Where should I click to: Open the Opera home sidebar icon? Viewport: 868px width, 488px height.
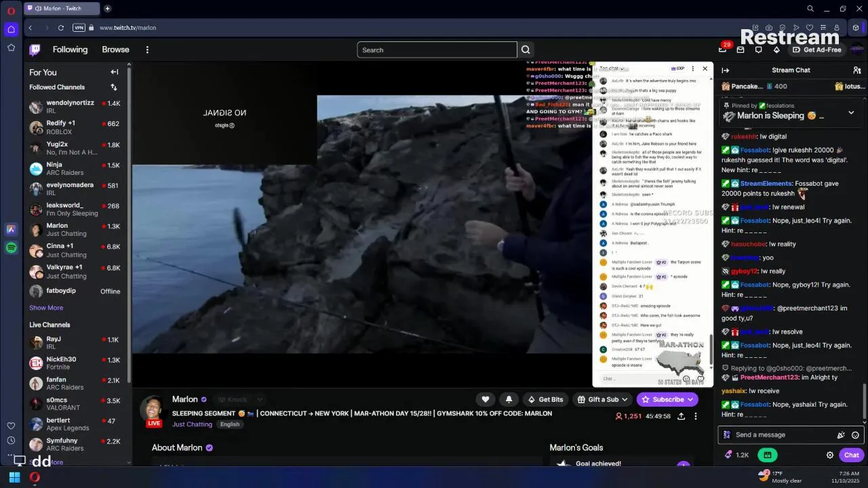pyautogui.click(x=11, y=29)
